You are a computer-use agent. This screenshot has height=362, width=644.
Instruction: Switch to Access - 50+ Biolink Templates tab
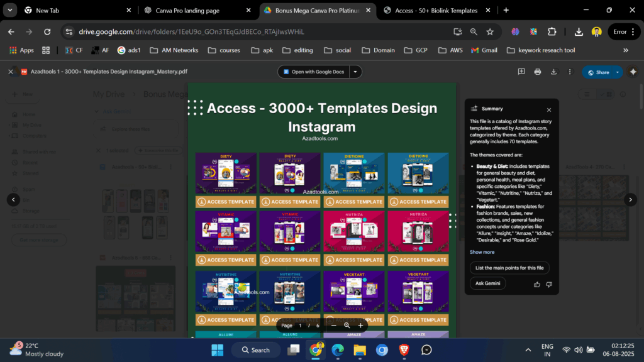click(436, 10)
